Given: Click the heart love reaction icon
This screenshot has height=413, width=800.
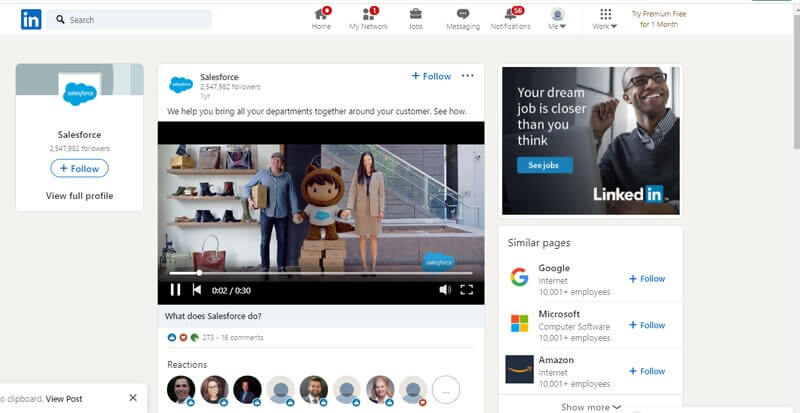Looking at the screenshot, I should click(x=183, y=337).
